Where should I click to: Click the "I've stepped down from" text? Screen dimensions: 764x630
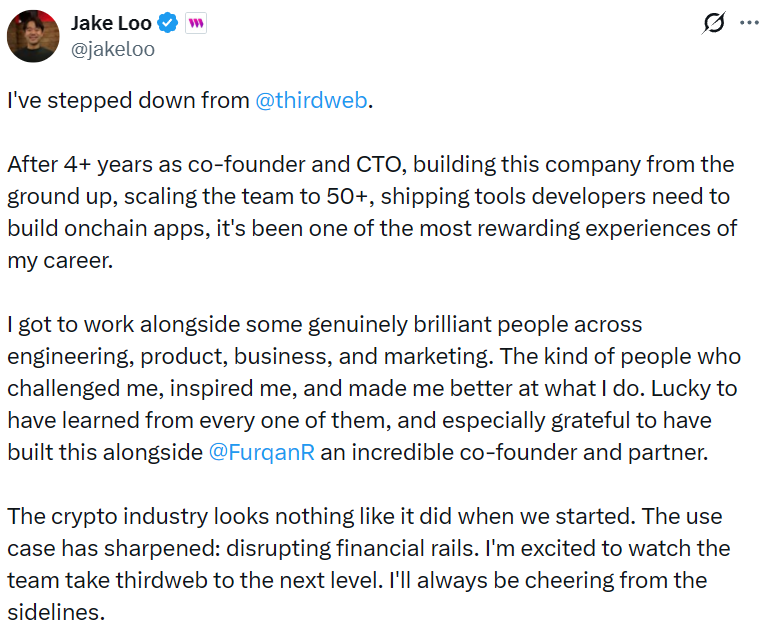pyautogui.click(x=129, y=102)
